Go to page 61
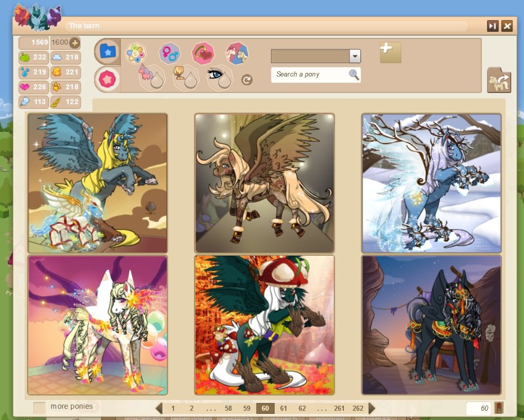 coord(284,409)
